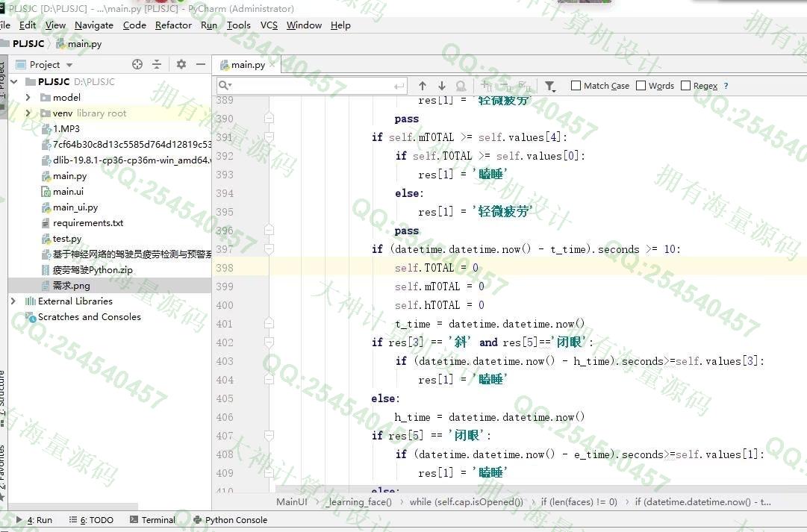The height and width of the screenshot is (532, 807).
Task: Open the search filter funnel icon
Action: click(x=550, y=87)
